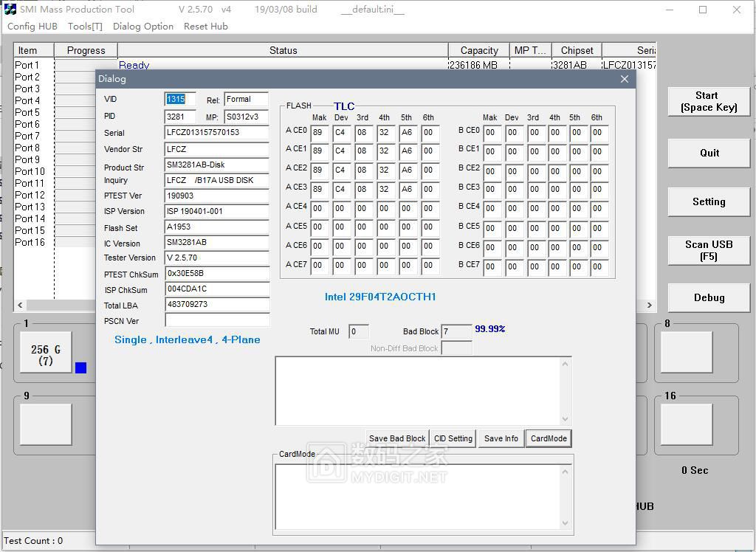Click the PTEST Ver field
Screen dimensions: 756x552
coord(216,196)
